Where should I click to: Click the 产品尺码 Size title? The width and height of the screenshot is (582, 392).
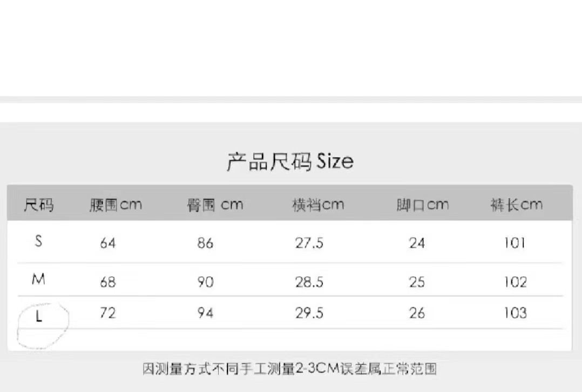(x=290, y=162)
